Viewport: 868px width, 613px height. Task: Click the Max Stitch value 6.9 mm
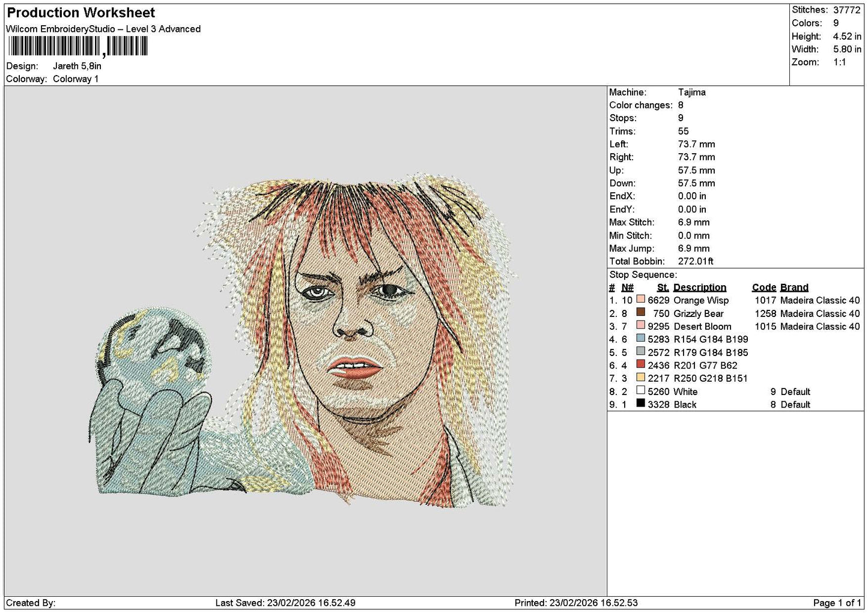tap(694, 222)
